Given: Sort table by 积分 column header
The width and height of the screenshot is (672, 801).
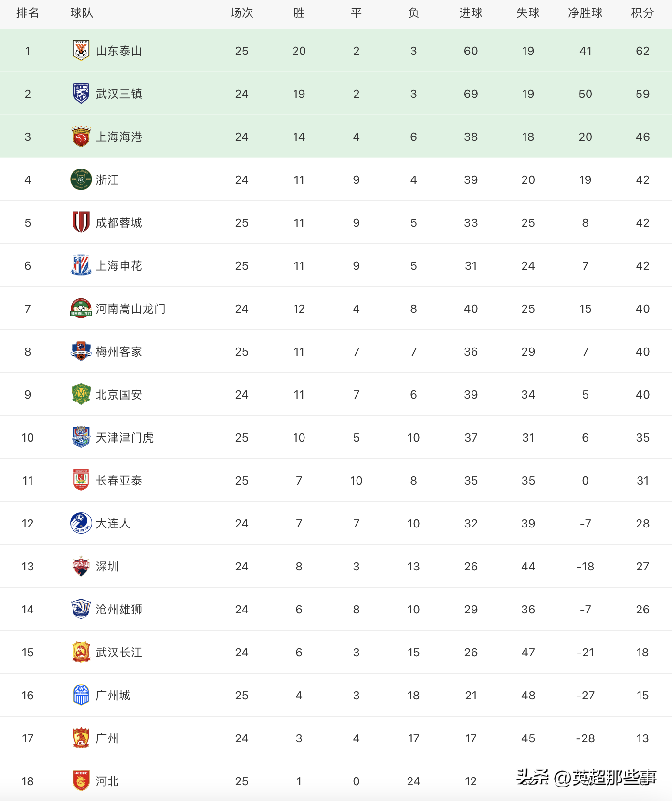Looking at the screenshot, I should pos(642,13).
